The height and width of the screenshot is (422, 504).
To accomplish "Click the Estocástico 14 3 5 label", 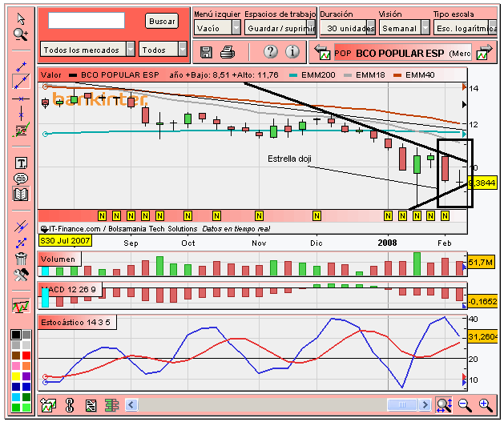I will [77, 322].
